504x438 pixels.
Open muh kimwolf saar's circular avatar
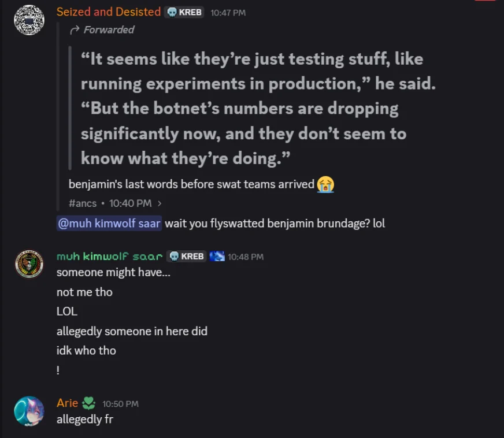coord(28,264)
